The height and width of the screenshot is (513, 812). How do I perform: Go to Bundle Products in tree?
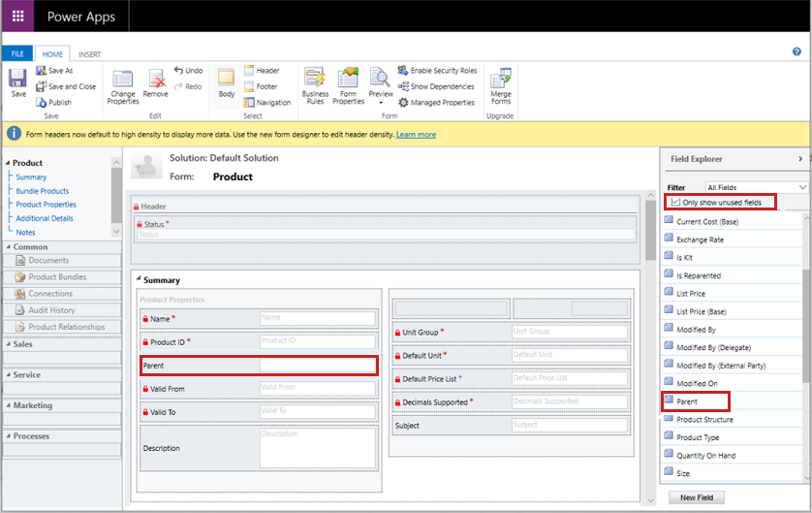point(42,191)
